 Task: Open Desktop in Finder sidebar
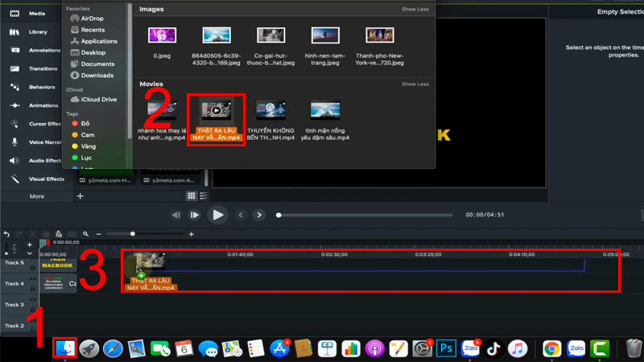click(x=89, y=52)
